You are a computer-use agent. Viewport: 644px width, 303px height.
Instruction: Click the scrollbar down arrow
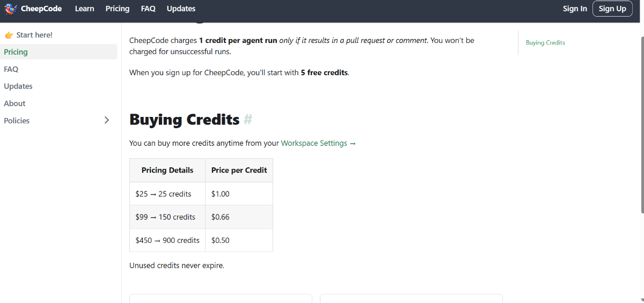(641, 300)
